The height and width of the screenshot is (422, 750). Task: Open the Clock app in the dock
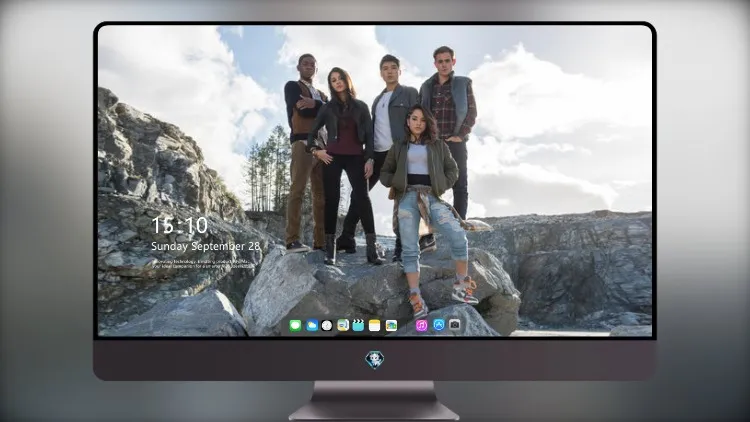(327, 326)
